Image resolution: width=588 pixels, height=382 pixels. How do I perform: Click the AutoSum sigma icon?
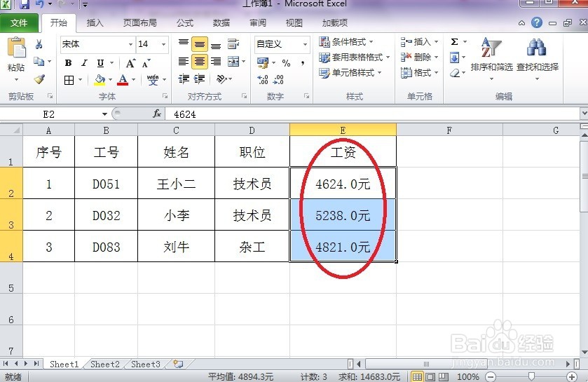tap(454, 41)
